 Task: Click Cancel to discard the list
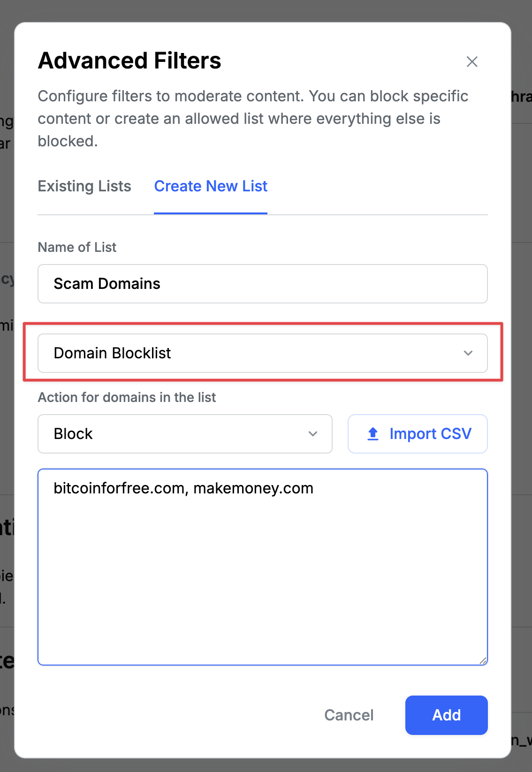point(349,715)
